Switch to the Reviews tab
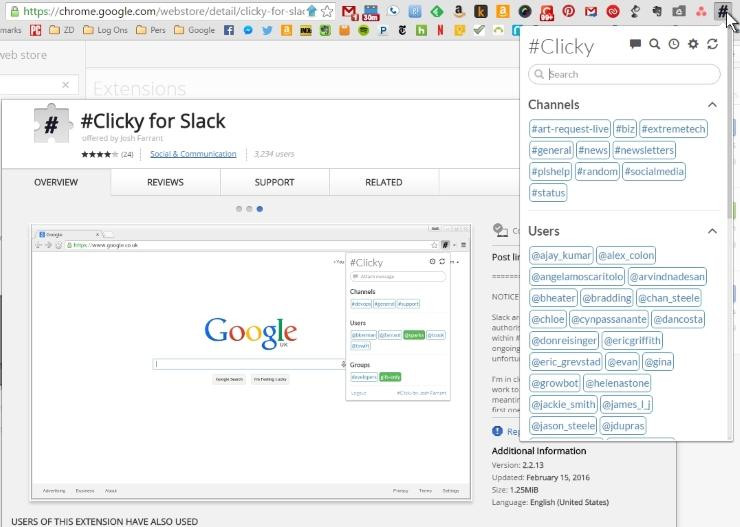The height and width of the screenshot is (527, 740). (x=165, y=182)
